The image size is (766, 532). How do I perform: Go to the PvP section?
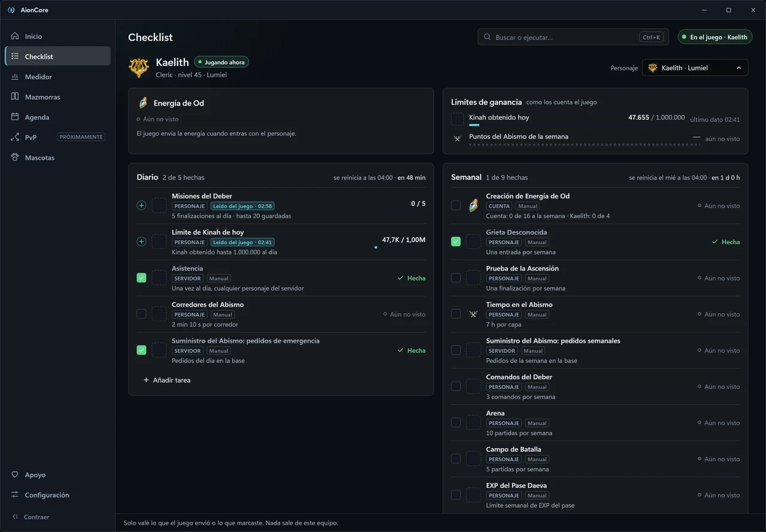[x=57, y=137]
